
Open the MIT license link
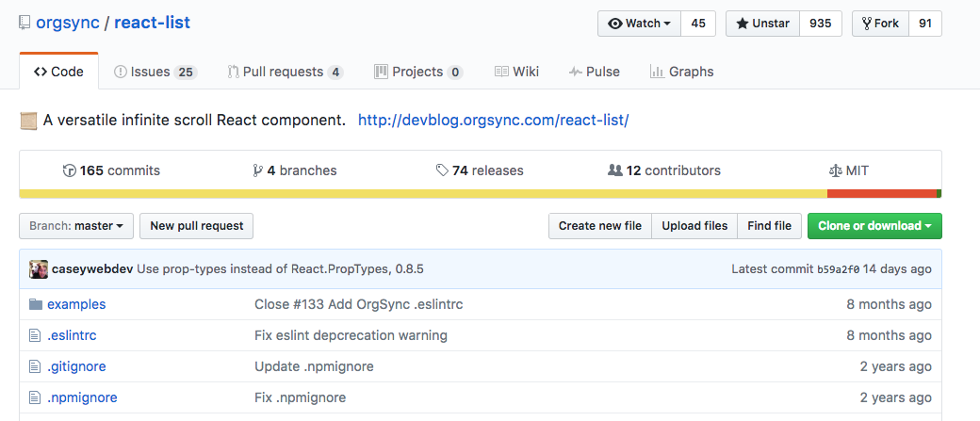[x=848, y=170]
